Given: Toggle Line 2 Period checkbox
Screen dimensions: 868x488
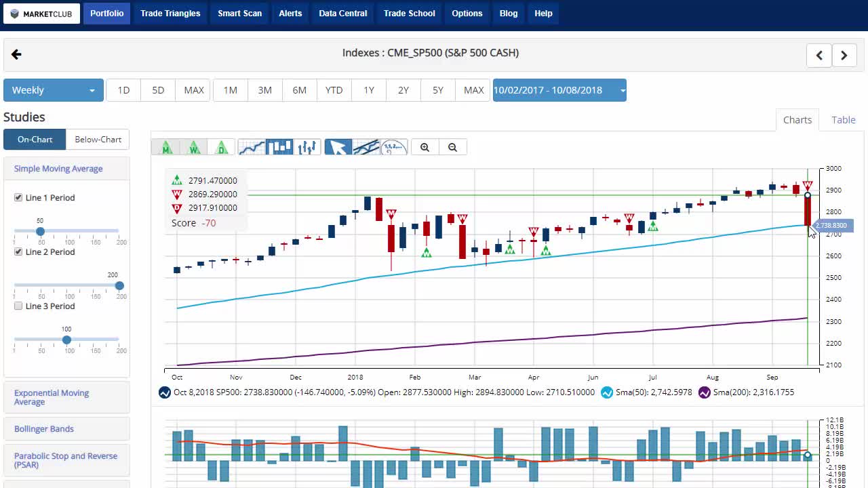Looking at the screenshot, I should 18,252.
